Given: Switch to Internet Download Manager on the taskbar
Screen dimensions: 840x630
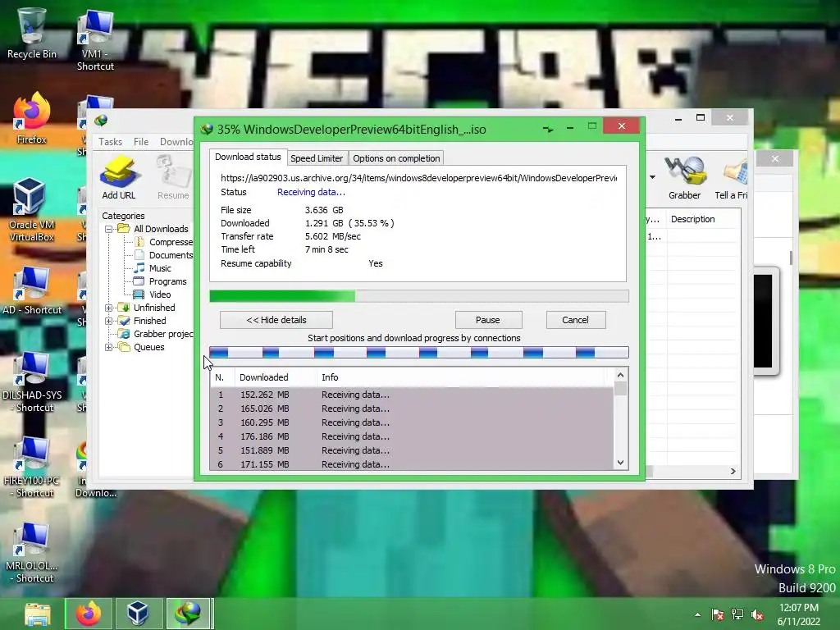Looking at the screenshot, I should pyautogui.click(x=189, y=614).
